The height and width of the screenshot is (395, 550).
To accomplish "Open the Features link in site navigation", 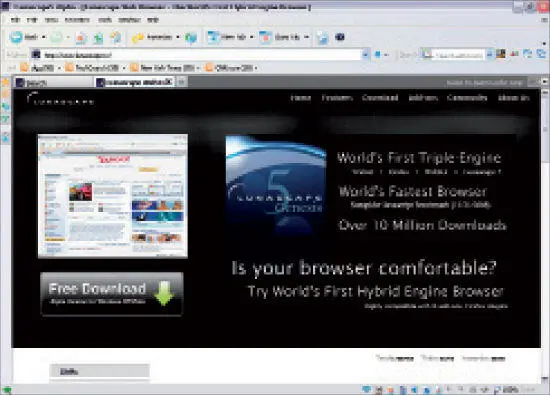I will [337, 98].
